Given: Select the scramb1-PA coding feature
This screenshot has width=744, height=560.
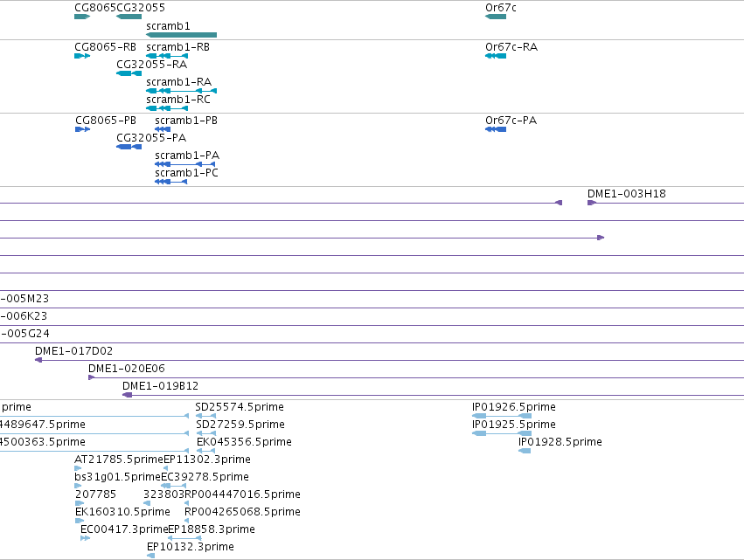Looking at the screenshot, I should point(185,164).
